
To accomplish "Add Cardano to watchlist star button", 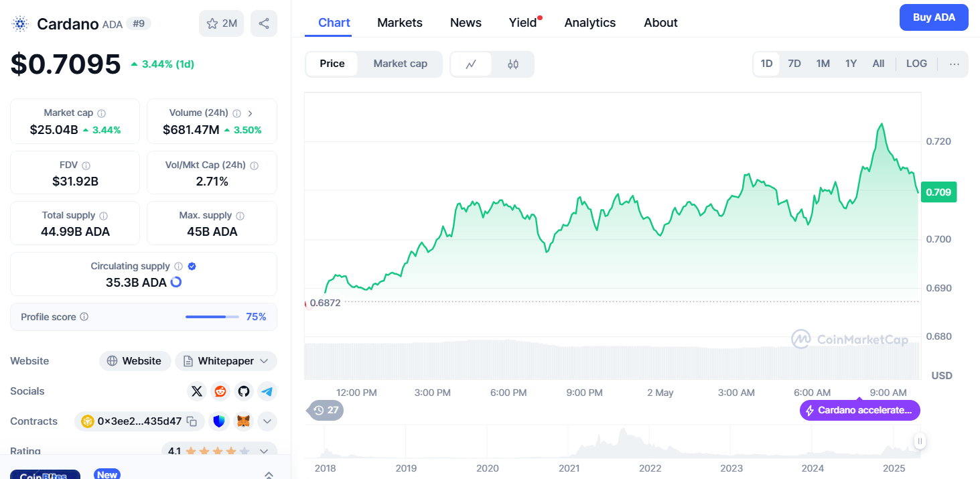I will pyautogui.click(x=221, y=23).
